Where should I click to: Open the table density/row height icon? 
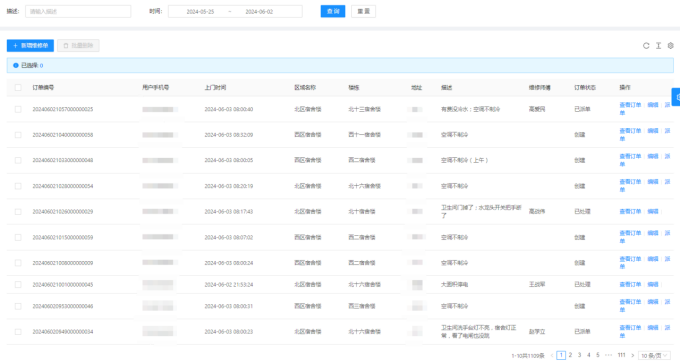click(658, 46)
